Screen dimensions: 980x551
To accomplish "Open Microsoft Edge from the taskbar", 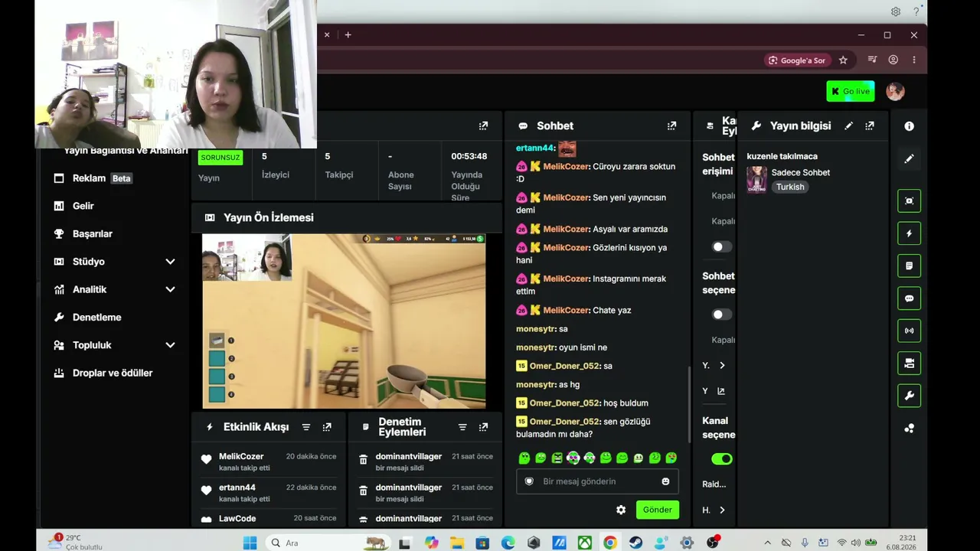I will click(x=508, y=543).
